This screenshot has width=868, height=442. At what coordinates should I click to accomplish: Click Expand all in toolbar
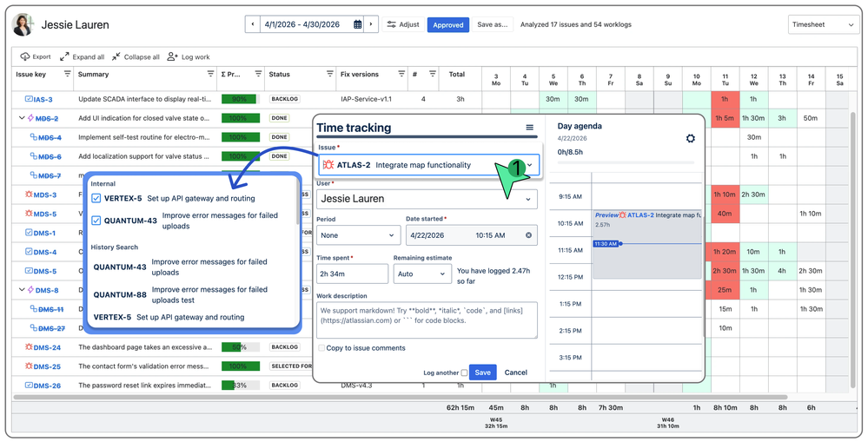(x=82, y=57)
